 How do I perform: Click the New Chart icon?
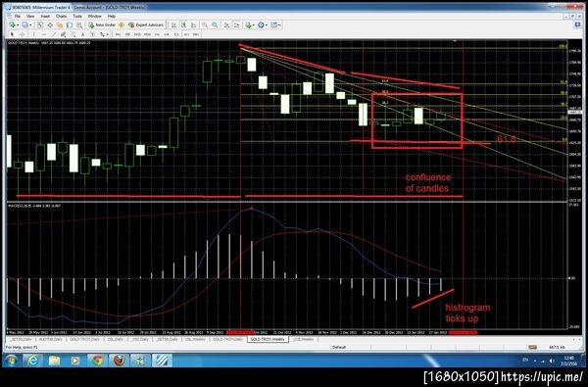[x=13, y=24]
